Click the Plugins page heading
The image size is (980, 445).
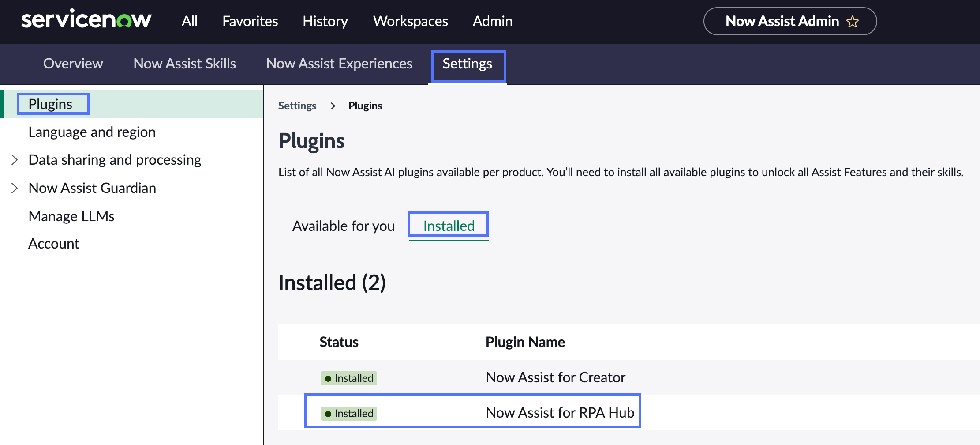point(311,141)
